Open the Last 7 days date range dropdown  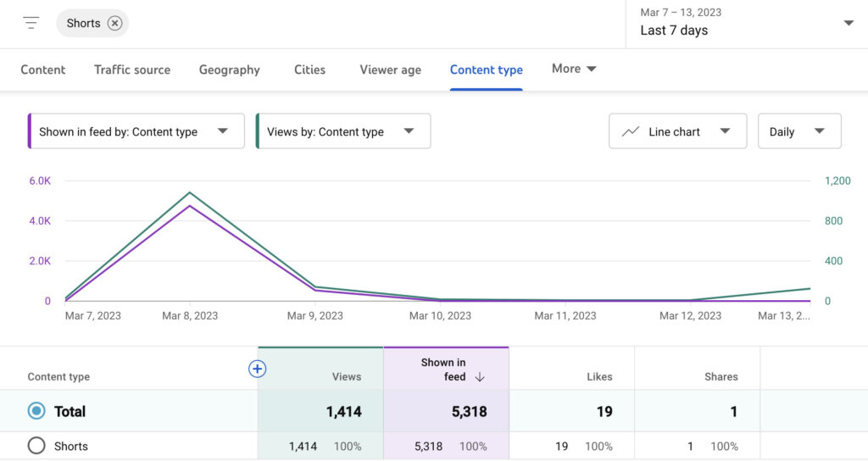pyautogui.click(x=746, y=23)
